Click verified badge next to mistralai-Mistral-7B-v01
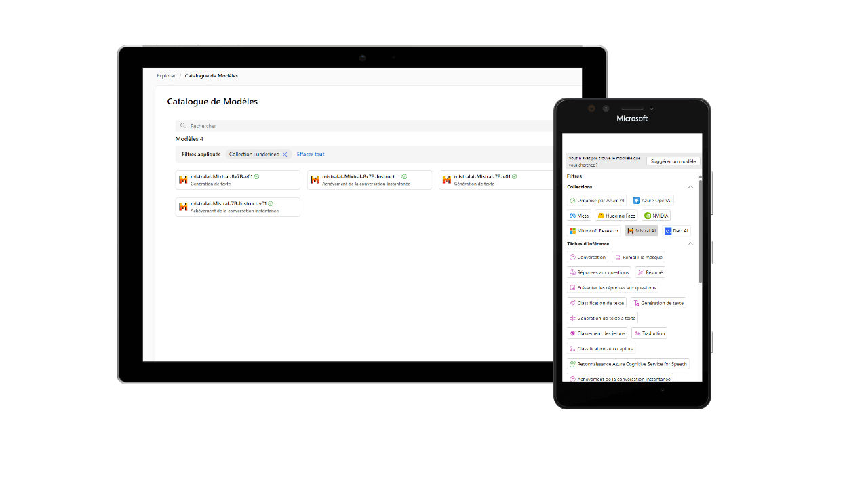This screenshot has width=868, height=488. 515,176
